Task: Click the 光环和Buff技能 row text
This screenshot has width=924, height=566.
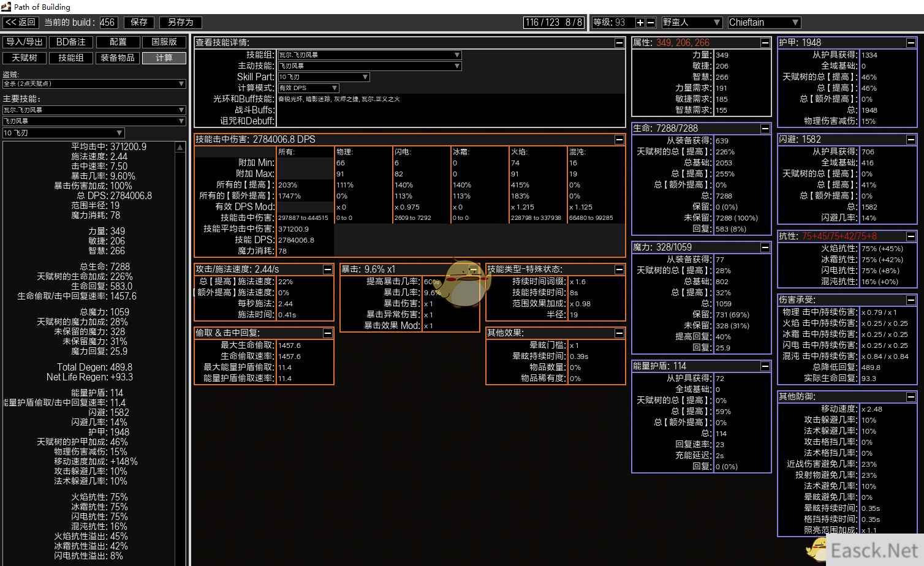Action: click(339, 99)
